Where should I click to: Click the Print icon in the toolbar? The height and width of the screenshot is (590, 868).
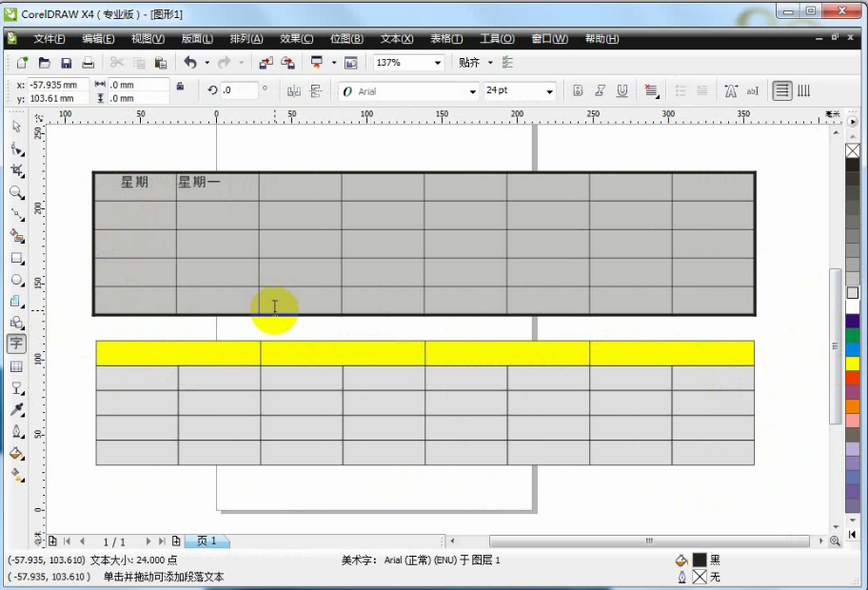coord(88,63)
